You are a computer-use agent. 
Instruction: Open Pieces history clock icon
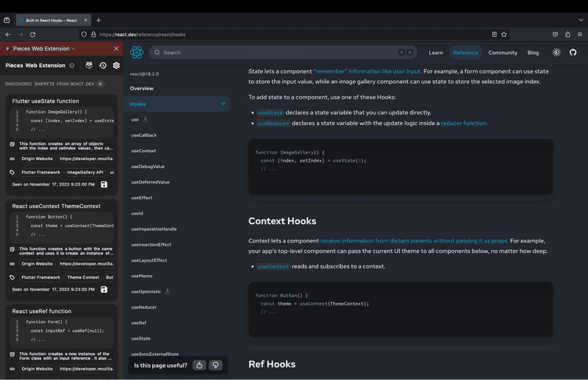click(x=103, y=65)
